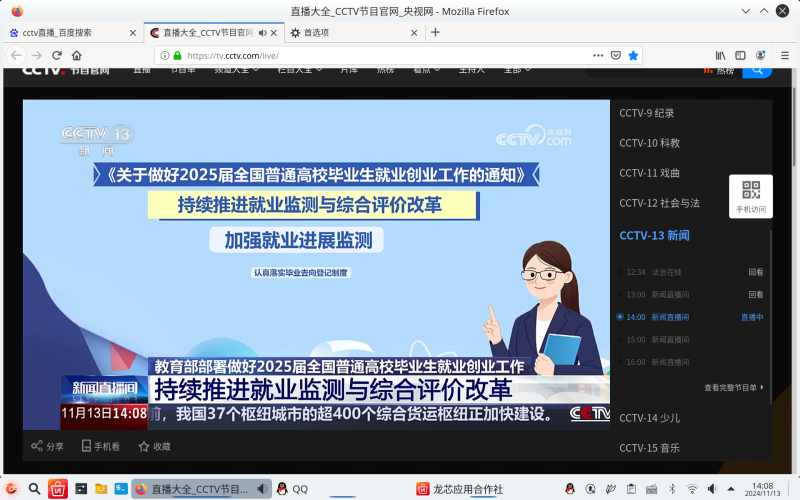This screenshot has height=500, width=800.
Task: Select 14:00 新闻直播间 radio marker
Action: pyautogui.click(x=620, y=317)
